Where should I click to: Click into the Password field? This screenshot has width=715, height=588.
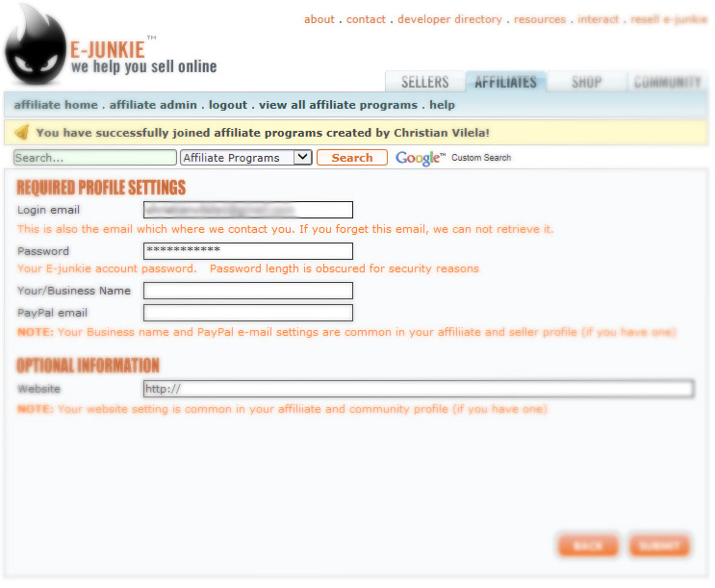(x=248, y=251)
